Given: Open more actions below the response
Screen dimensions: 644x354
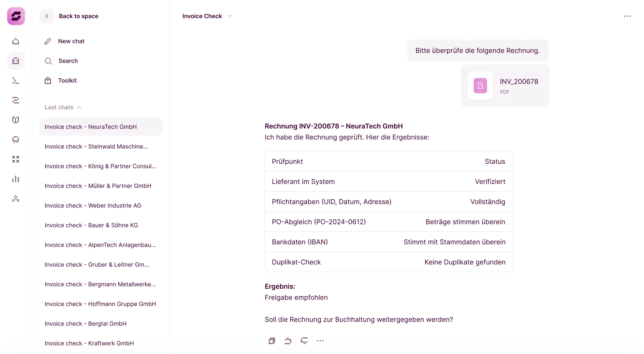Looking at the screenshot, I should [320, 341].
